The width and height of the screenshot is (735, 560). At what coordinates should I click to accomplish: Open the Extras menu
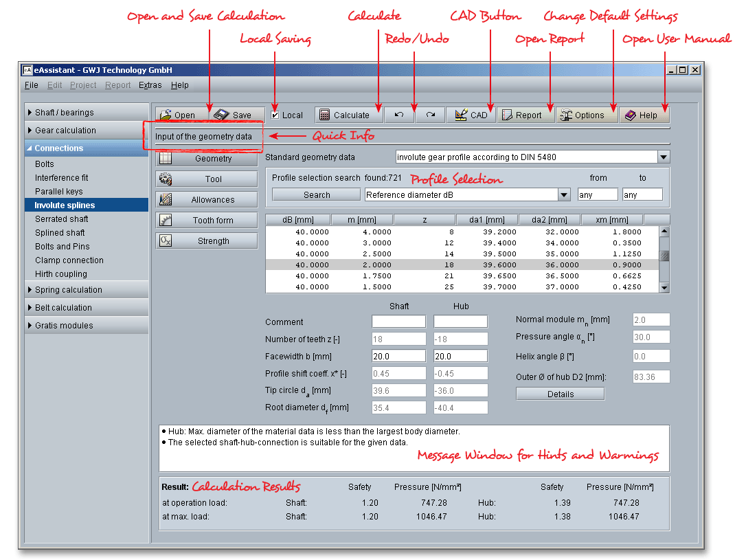click(x=150, y=85)
